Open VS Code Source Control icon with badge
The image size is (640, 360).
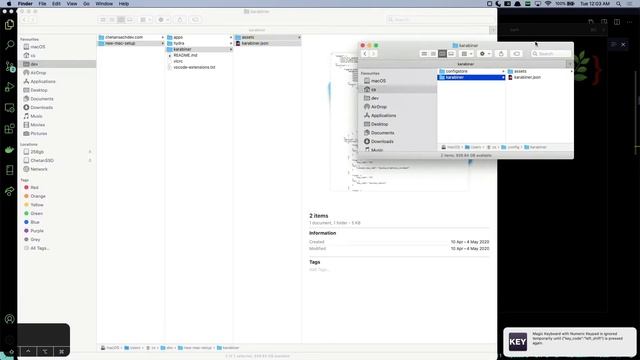tap(10, 66)
